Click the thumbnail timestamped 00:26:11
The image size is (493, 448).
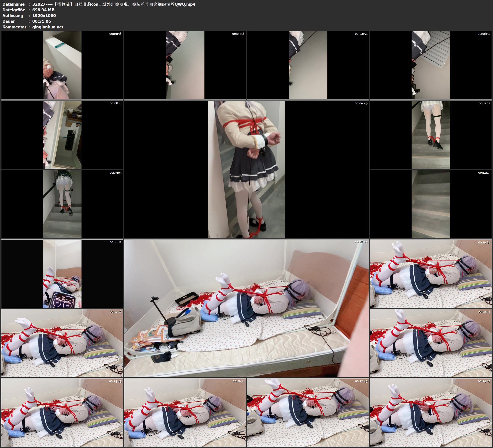(x=185, y=412)
